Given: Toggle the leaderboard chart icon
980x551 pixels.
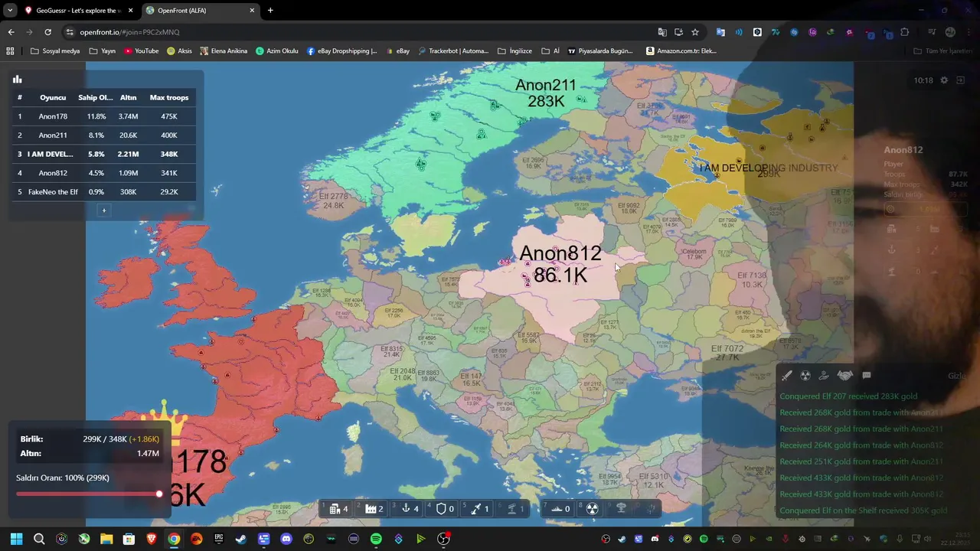Looking at the screenshot, I should point(17,80).
